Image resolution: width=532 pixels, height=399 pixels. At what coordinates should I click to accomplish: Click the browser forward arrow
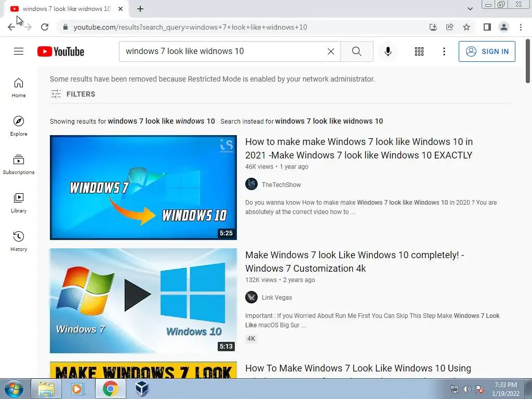[x=28, y=27]
